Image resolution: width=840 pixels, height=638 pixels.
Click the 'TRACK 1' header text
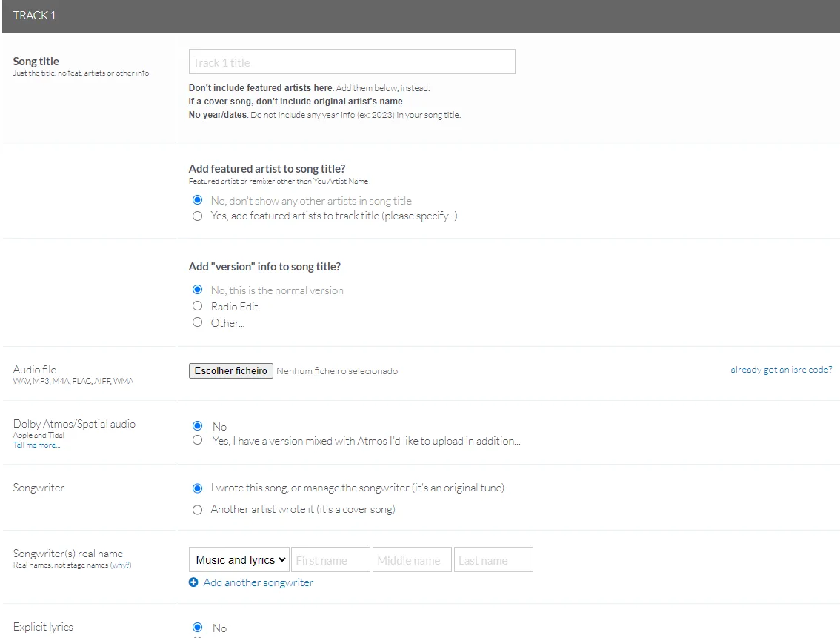[x=34, y=16]
